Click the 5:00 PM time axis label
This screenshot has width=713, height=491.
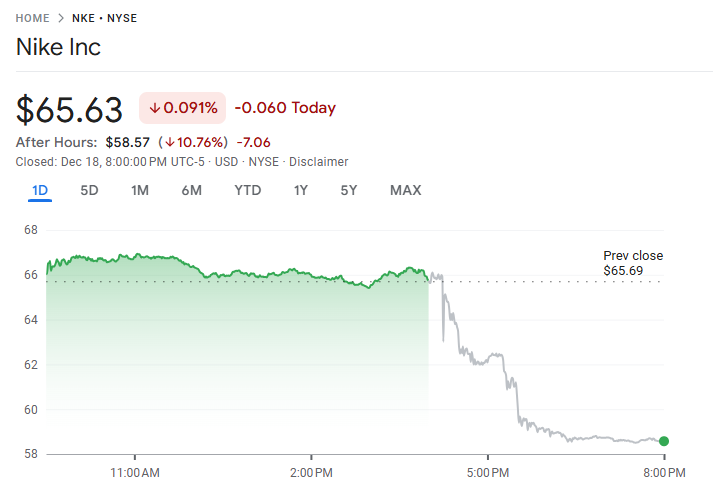coord(487,471)
